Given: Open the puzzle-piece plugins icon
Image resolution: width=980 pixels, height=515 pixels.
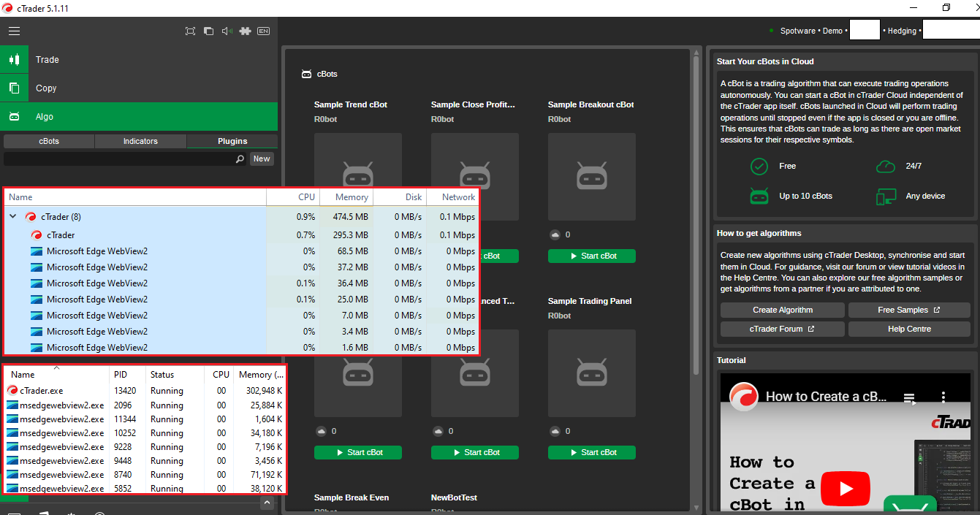Looking at the screenshot, I should point(246,31).
